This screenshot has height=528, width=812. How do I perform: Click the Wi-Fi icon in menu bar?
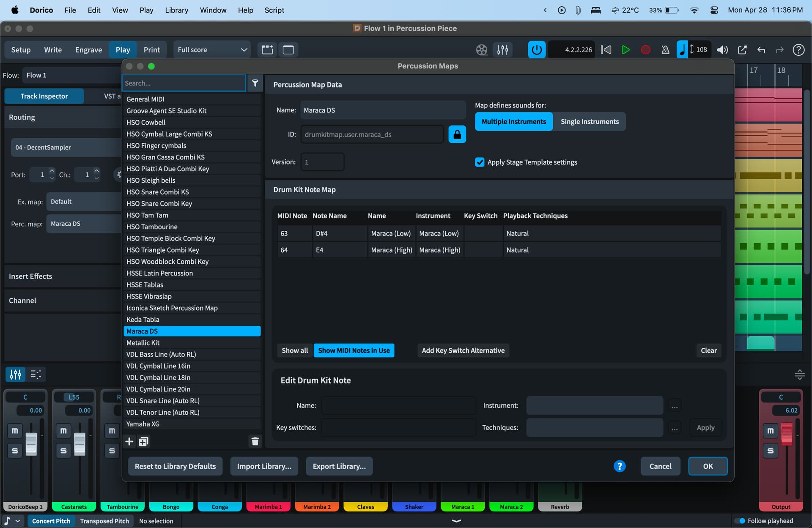pos(694,10)
